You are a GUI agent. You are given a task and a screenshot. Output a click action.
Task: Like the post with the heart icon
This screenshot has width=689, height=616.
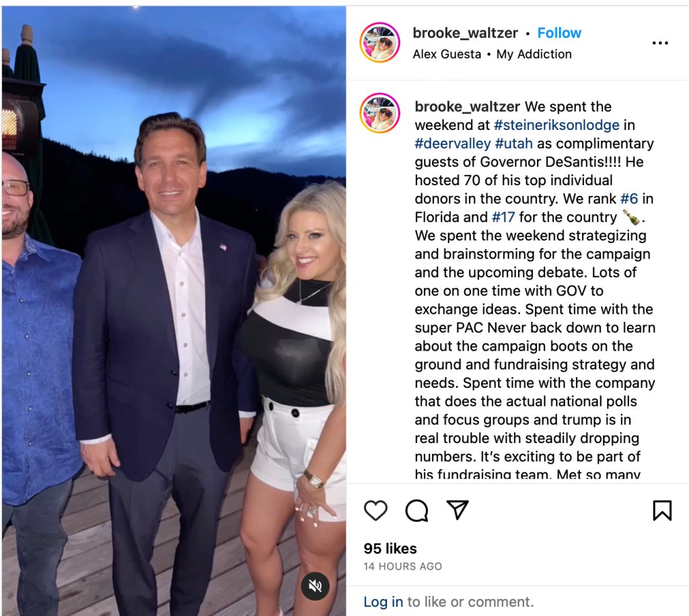[x=375, y=510]
